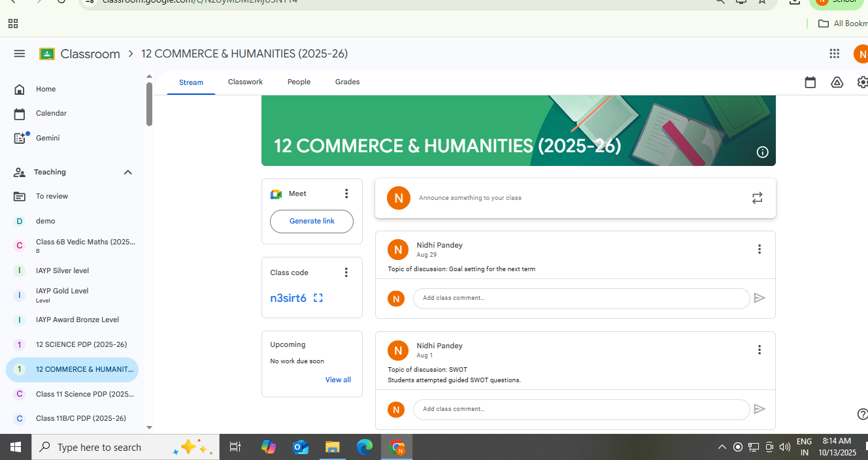
Task: Click the repost/reuse post icon
Action: click(757, 198)
